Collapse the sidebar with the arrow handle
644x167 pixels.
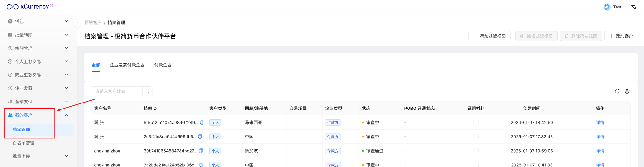click(x=77, y=23)
